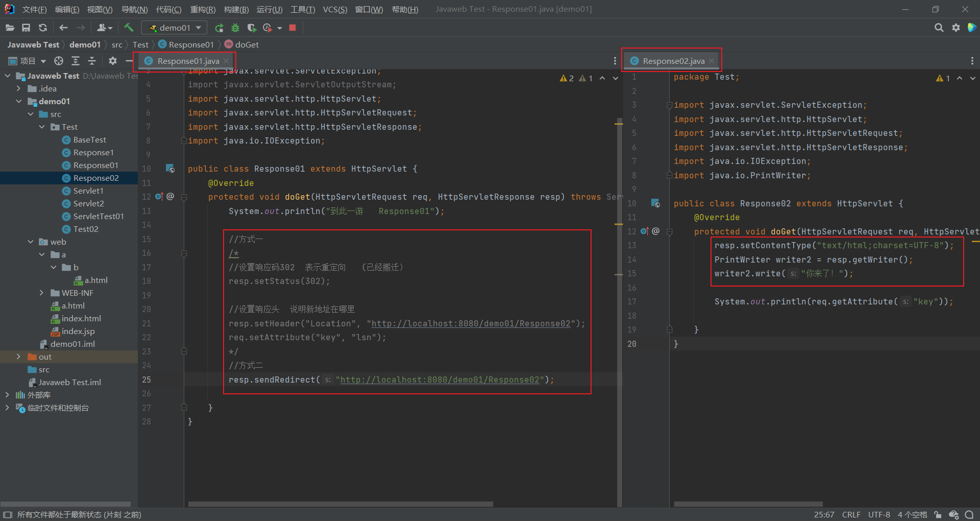
Task: Click project panel horizontal scrollbar
Action: click(65, 504)
